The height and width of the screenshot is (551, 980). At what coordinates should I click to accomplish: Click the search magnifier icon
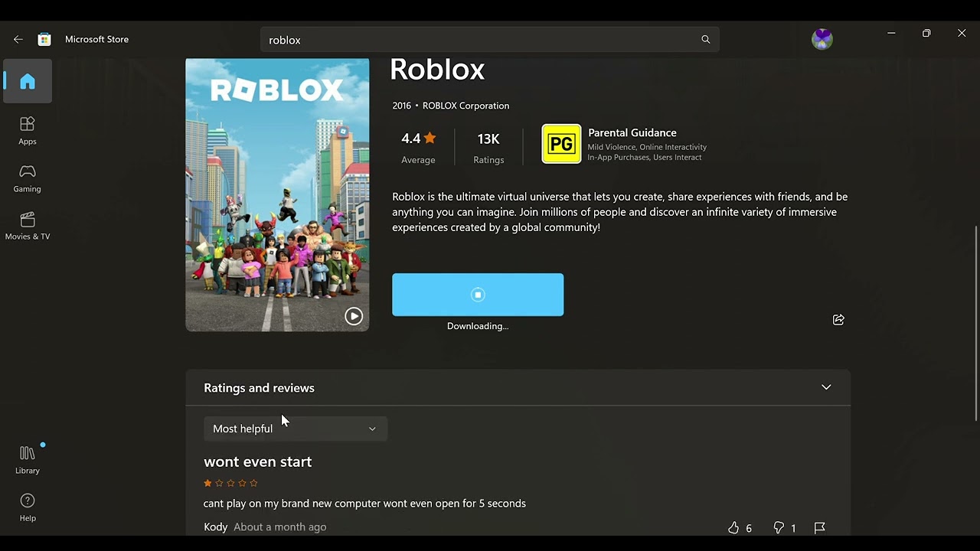click(705, 40)
